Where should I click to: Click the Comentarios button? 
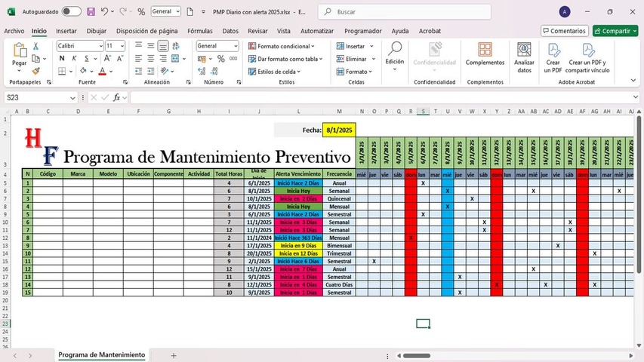coord(565,31)
